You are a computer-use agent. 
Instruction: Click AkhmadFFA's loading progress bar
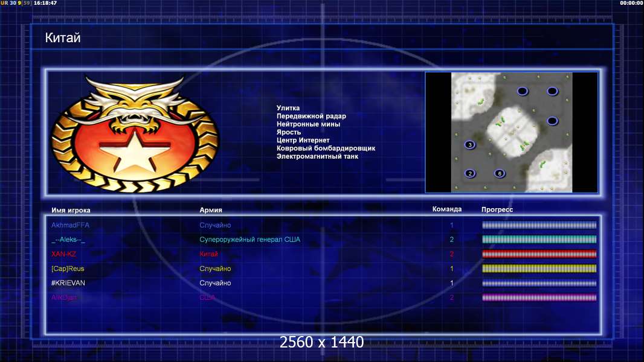click(x=539, y=225)
